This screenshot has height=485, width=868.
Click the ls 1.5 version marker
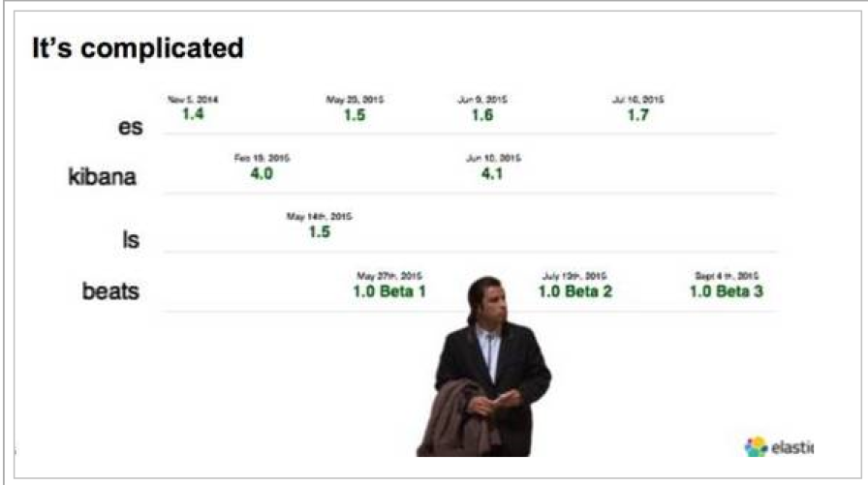point(319,232)
